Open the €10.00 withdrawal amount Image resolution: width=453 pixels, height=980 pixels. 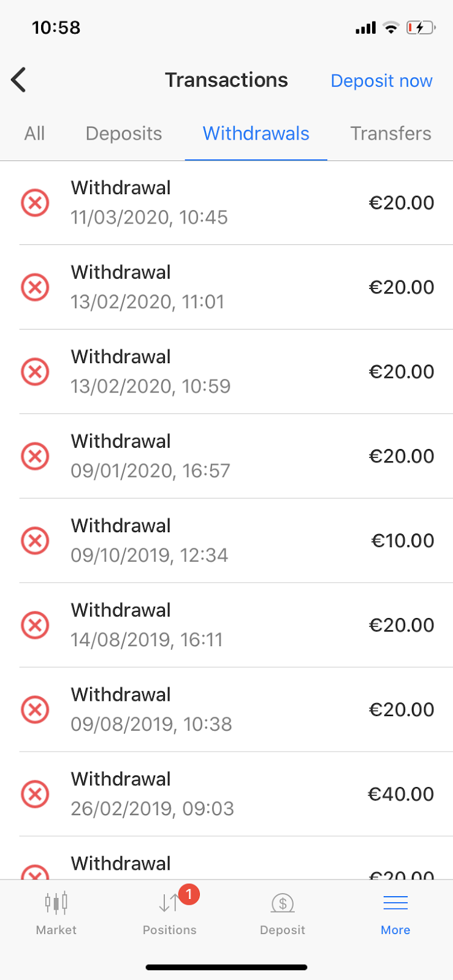tap(402, 541)
